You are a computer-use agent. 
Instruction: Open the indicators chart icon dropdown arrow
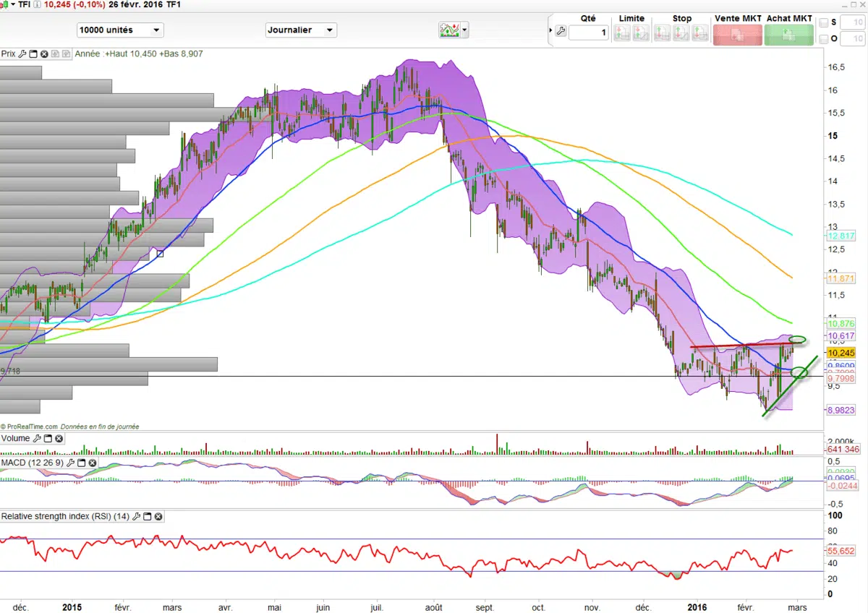click(x=465, y=30)
